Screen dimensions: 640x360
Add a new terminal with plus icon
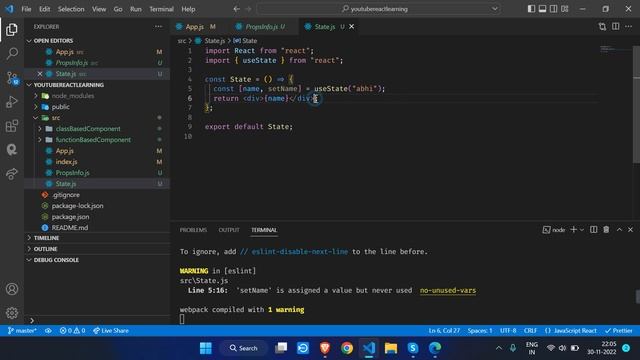click(x=573, y=230)
